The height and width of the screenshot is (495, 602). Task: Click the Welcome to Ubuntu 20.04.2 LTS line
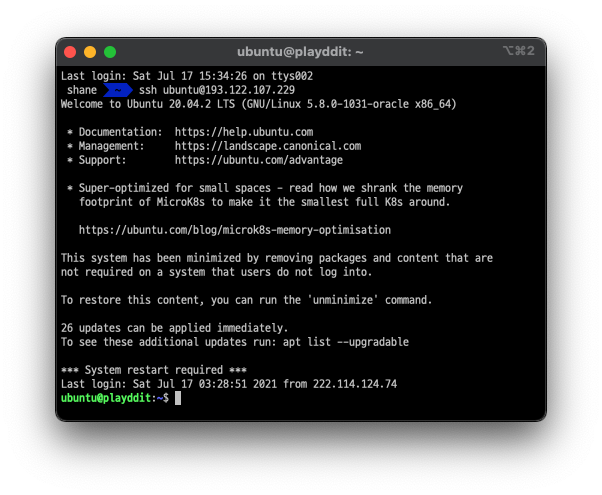[x=258, y=104]
